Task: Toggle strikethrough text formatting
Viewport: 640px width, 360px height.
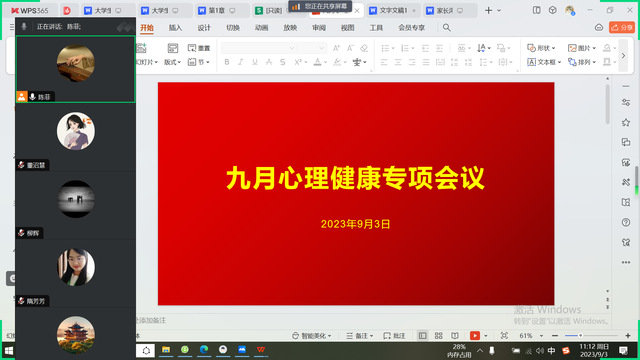Action: click(269, 62)
